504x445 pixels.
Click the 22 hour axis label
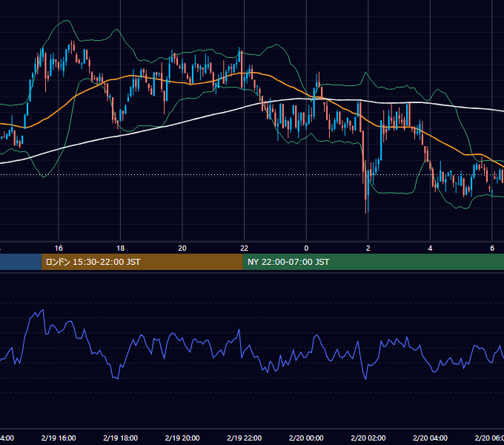coord(245,248)
